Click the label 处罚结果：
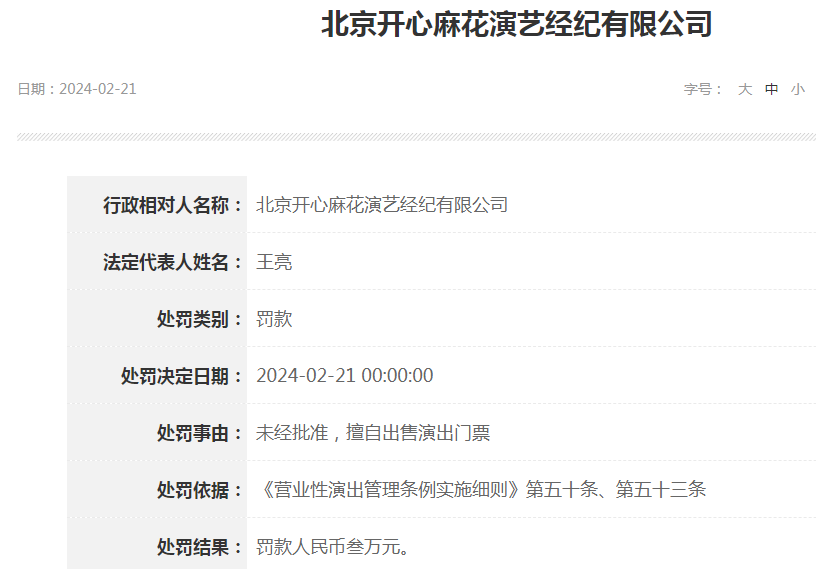816x569 pixels. click(x=200, y=547)
